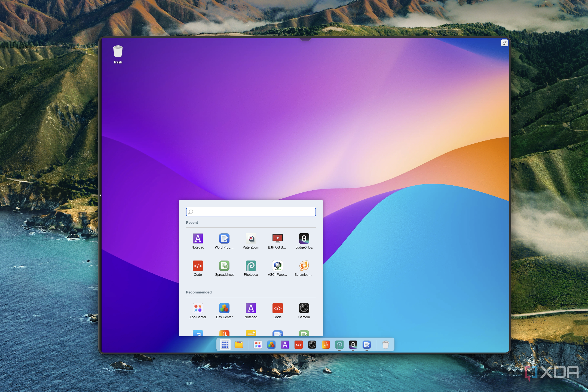Open the orange microphone Recorder in dock
588x392 pixels.
[326, 345]
